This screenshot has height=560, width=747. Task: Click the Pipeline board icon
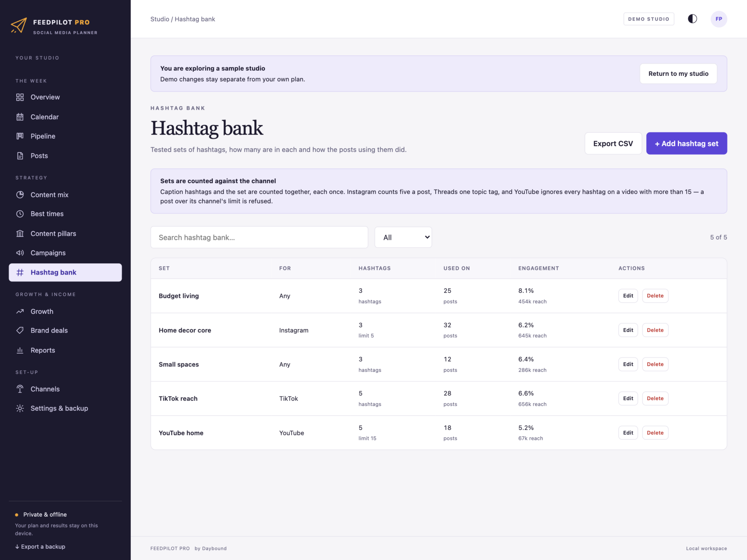(x=20, y=136)
